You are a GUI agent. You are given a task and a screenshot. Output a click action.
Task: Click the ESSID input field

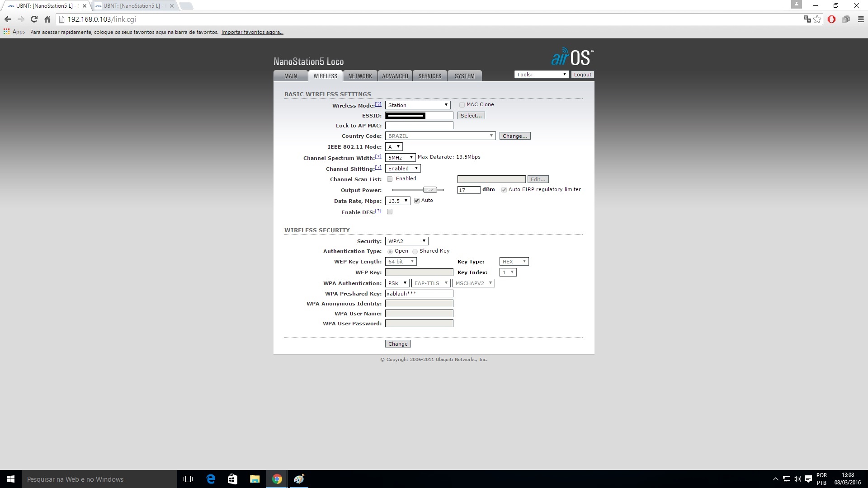tap(419, 116)
